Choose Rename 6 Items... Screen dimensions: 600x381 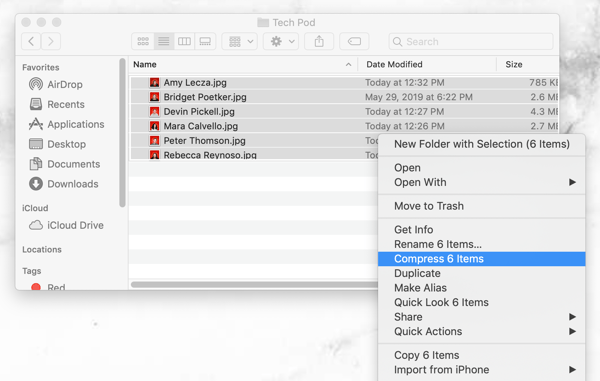(481, 244)
